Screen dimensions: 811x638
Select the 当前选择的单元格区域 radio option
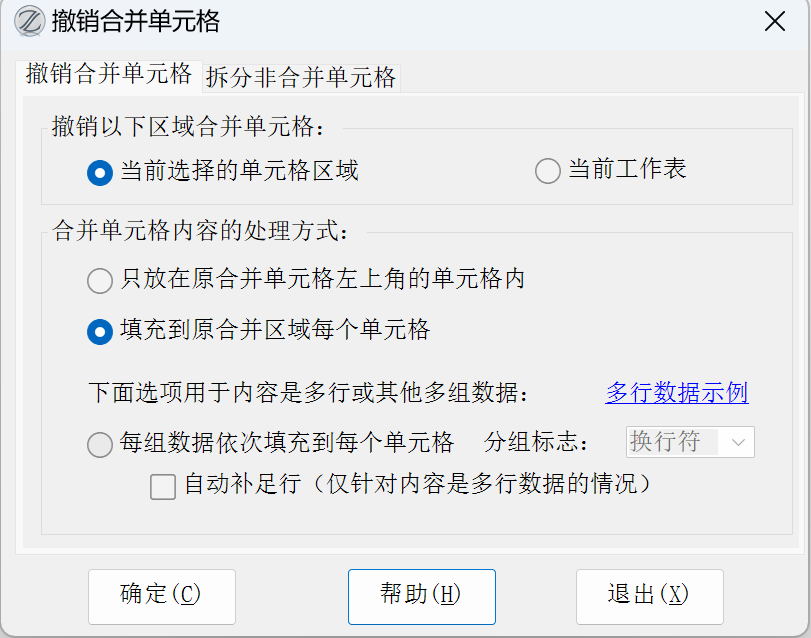click(100, 172)
